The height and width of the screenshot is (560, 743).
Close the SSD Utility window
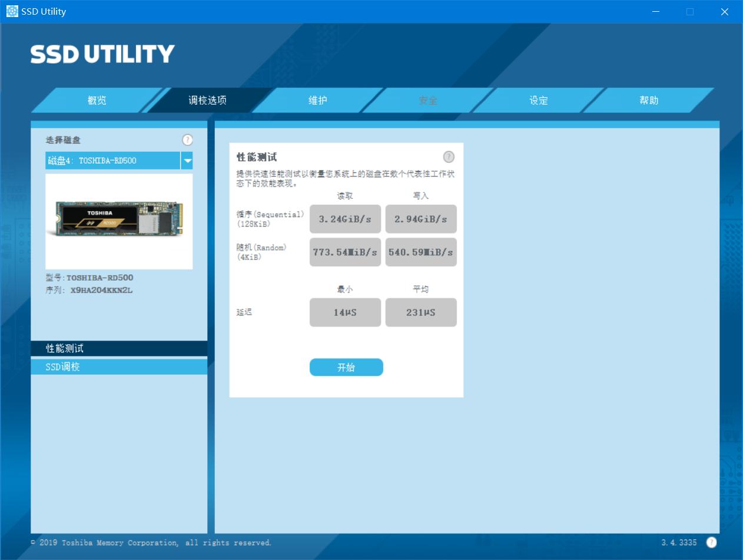(725, 12)
